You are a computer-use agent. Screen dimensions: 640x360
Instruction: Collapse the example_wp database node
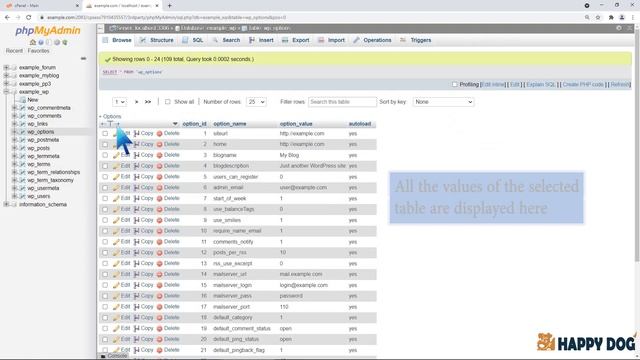6,92
